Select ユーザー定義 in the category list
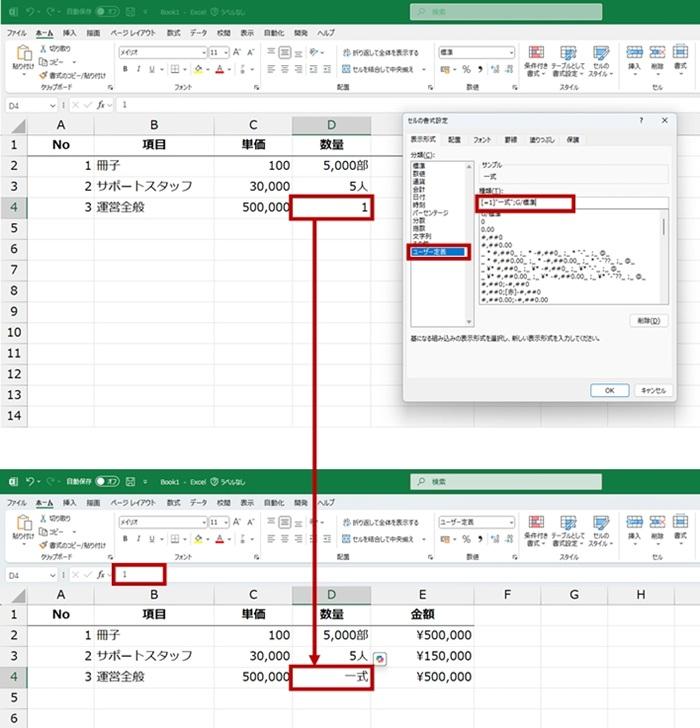 (438, 252)
